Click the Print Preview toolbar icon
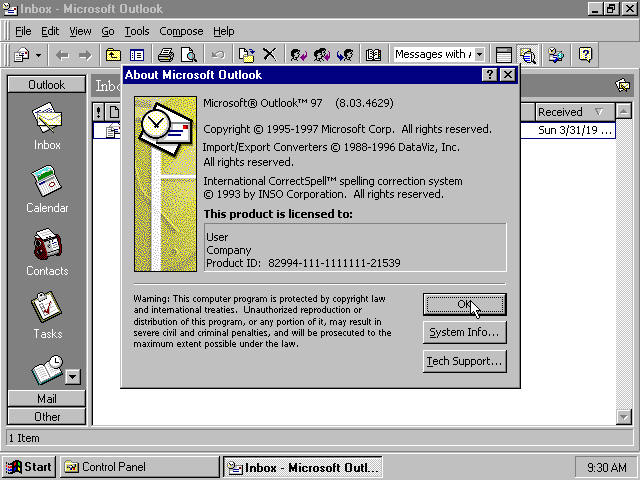 click(188, 55)
